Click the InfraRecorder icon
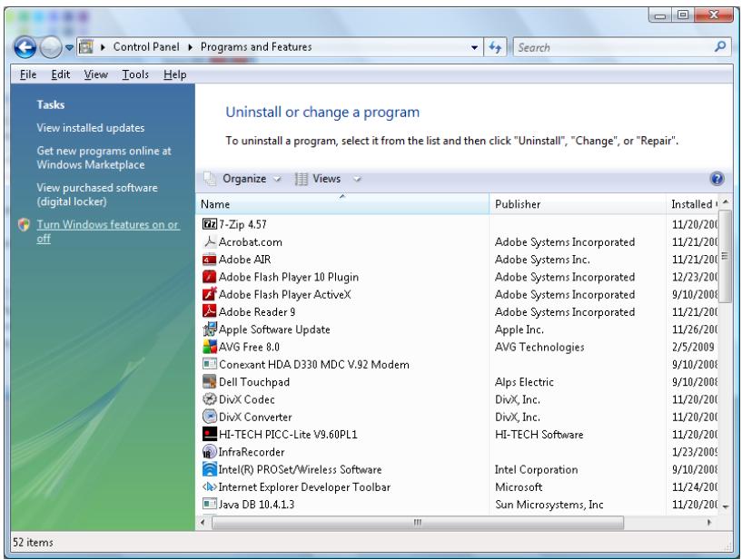 coord(209,452)
